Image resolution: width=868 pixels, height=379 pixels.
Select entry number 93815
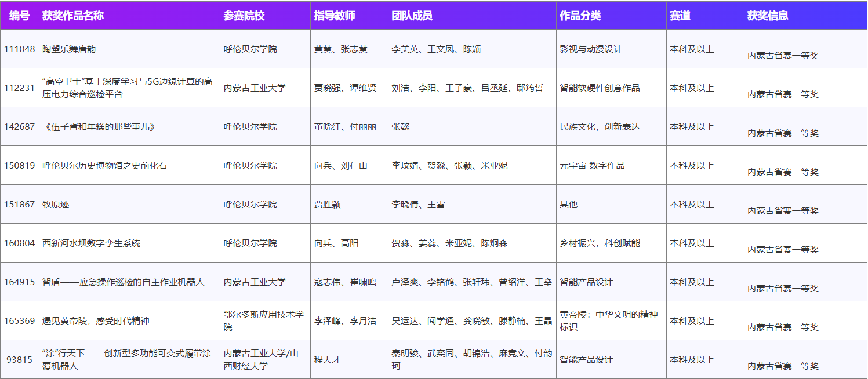coord(19,360)
